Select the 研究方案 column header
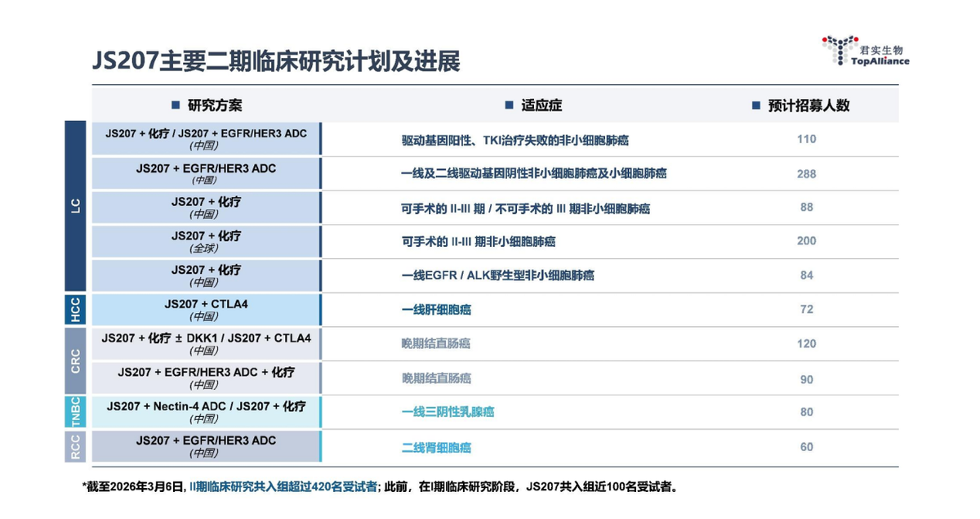 tap(207, 105)
